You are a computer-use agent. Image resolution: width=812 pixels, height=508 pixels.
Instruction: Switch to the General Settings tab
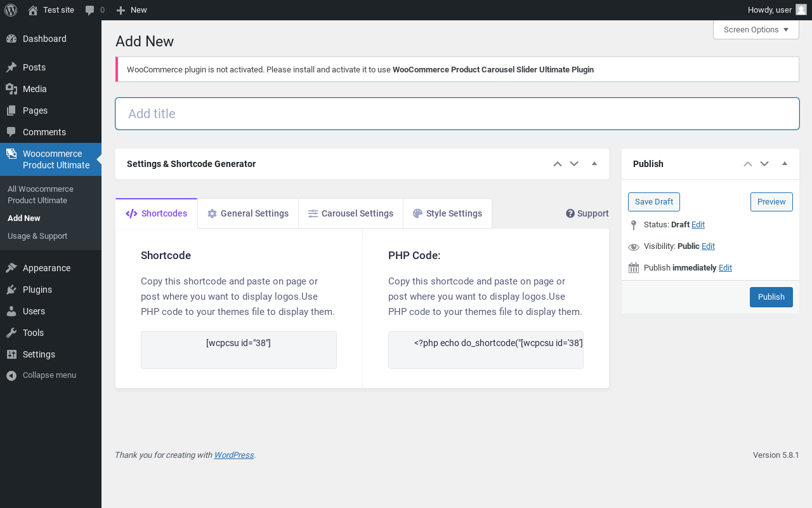click(x=247, y=213)
